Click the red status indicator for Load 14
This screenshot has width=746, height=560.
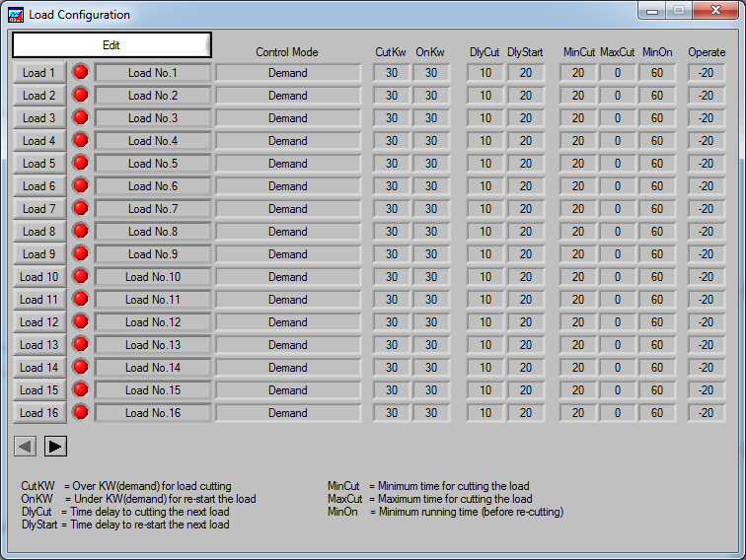pyautogui.click(x=80, y=367)
